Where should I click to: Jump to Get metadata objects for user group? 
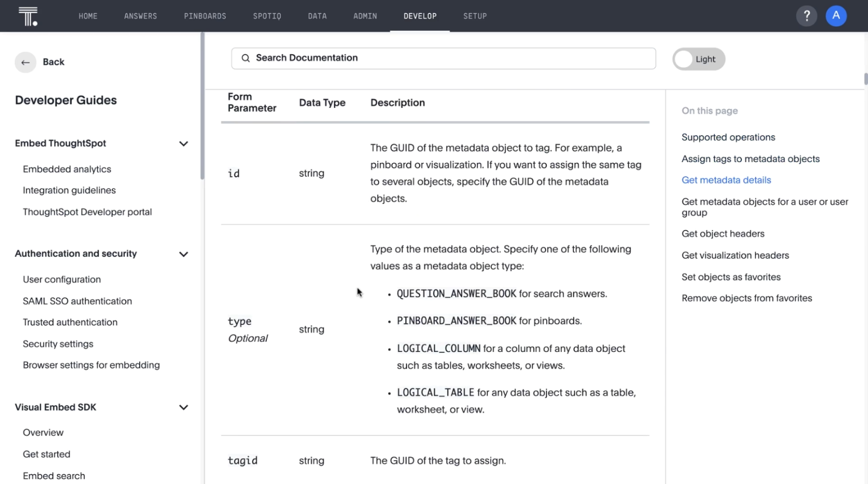(x=765, y=207)
